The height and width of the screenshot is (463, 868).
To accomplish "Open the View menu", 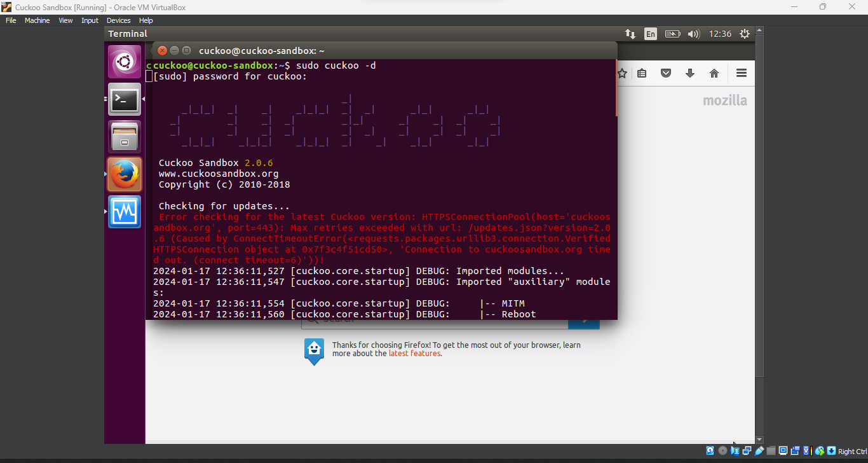I will (x=66, y=20).
